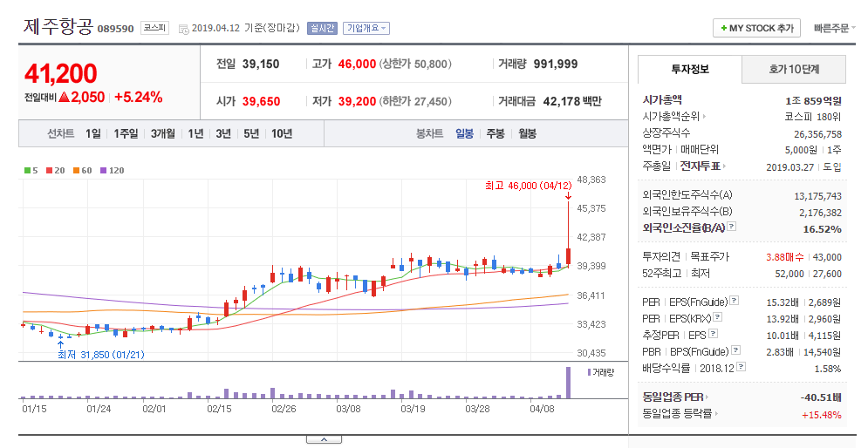Click the 목표주가 value 43,000

827,257
